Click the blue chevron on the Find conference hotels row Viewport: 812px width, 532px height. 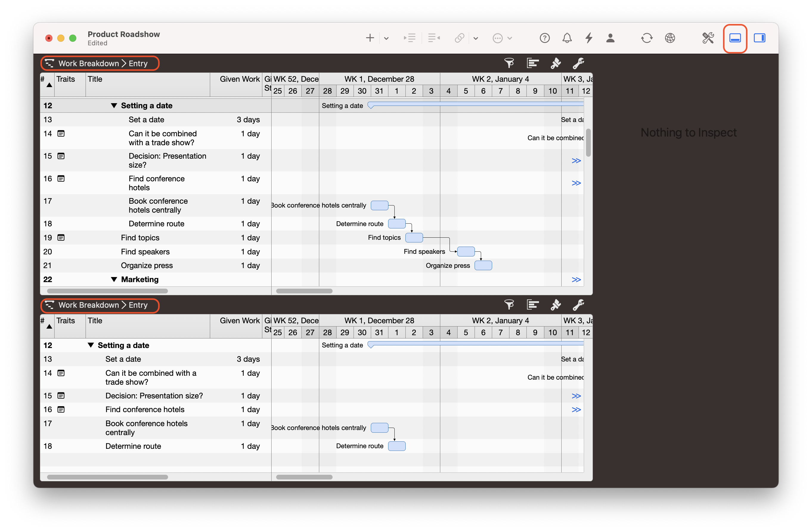click(x=576, y=183)
